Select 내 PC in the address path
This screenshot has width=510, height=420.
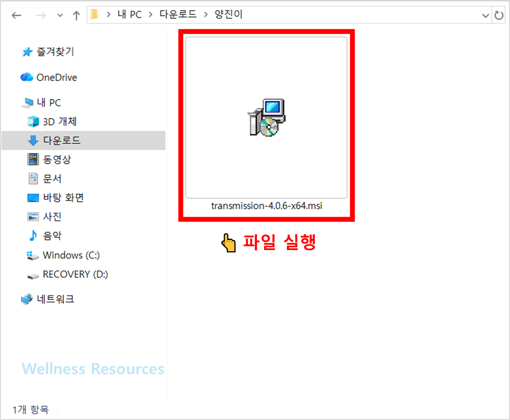click(130, 15)
